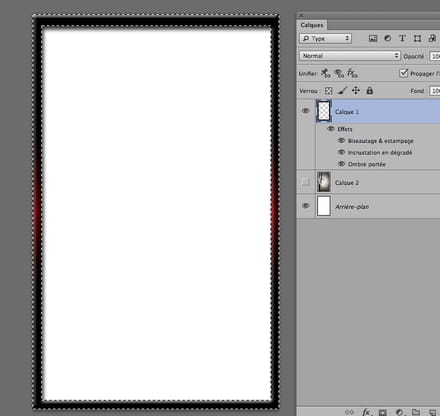Create new adjustment layer from panel bottom
The image size is (440, 416).
click(399, 412)
